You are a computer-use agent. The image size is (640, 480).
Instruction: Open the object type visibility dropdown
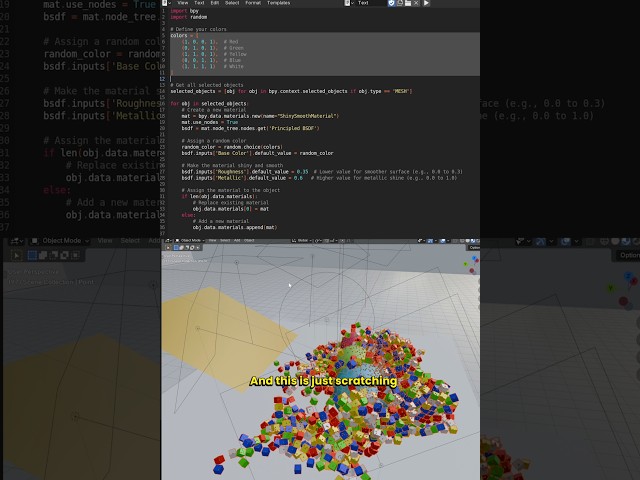422,240
